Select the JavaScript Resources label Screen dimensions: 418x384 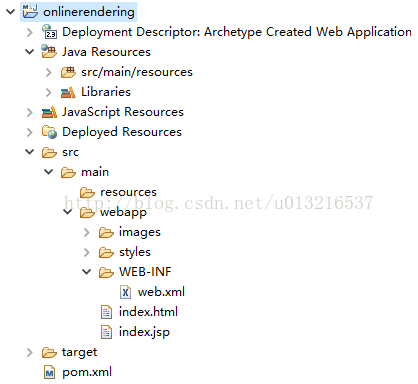tap(123, 112)
